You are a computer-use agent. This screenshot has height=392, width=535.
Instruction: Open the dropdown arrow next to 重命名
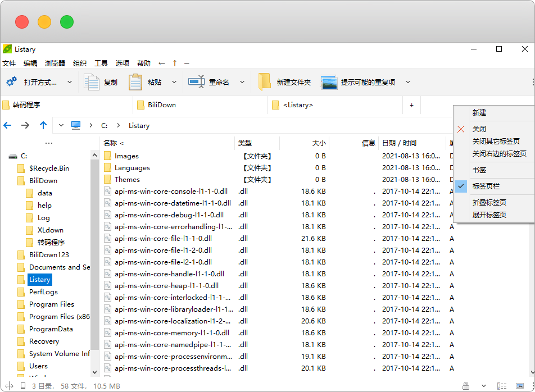[x=242, y=82]
